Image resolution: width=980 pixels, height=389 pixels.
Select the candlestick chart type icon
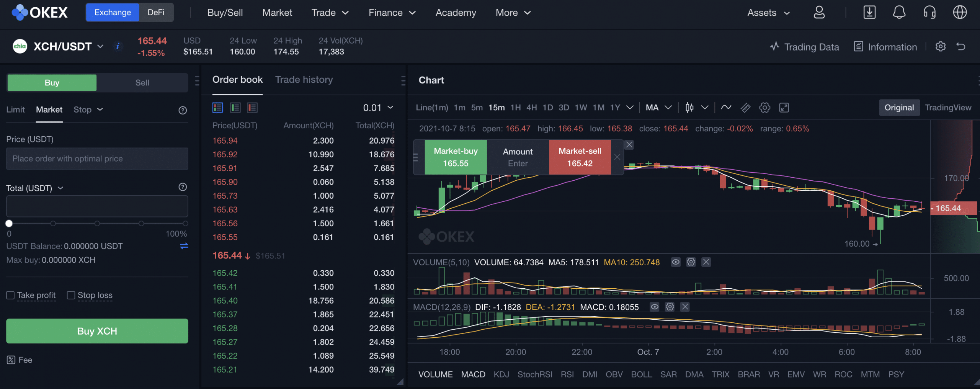click(x=689, y=108)
